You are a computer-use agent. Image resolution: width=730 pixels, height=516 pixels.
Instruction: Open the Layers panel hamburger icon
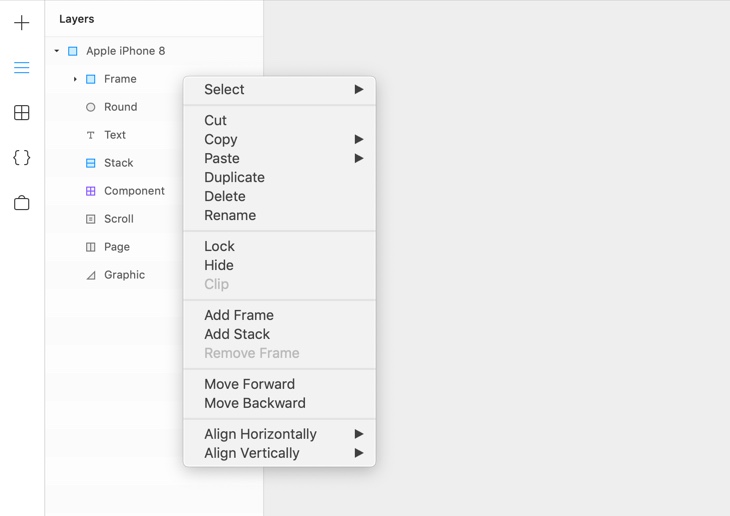point(22,68)
